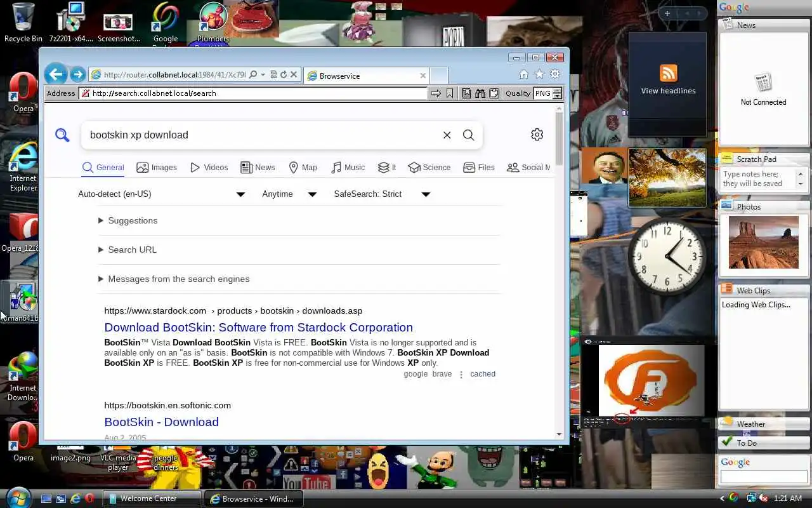Click Show Desktop quick launch icon
This screenshot has height=508, width=812.
[x=46, y=498]
